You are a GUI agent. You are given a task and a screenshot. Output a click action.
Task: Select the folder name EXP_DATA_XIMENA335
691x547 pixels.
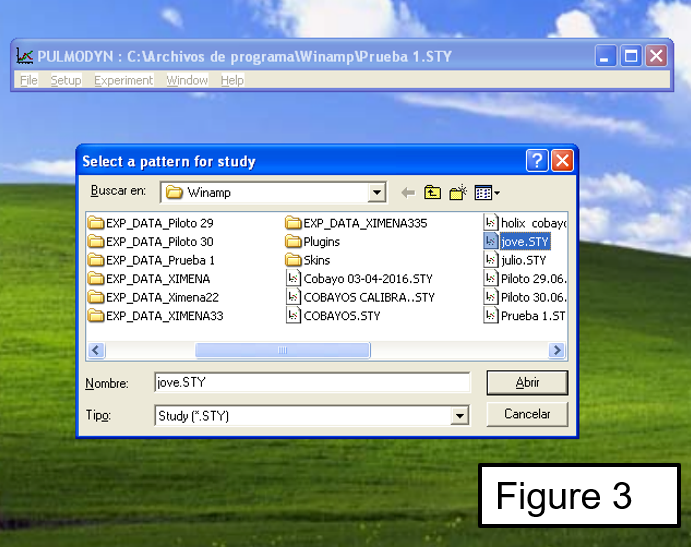click(x=365, y=223)
